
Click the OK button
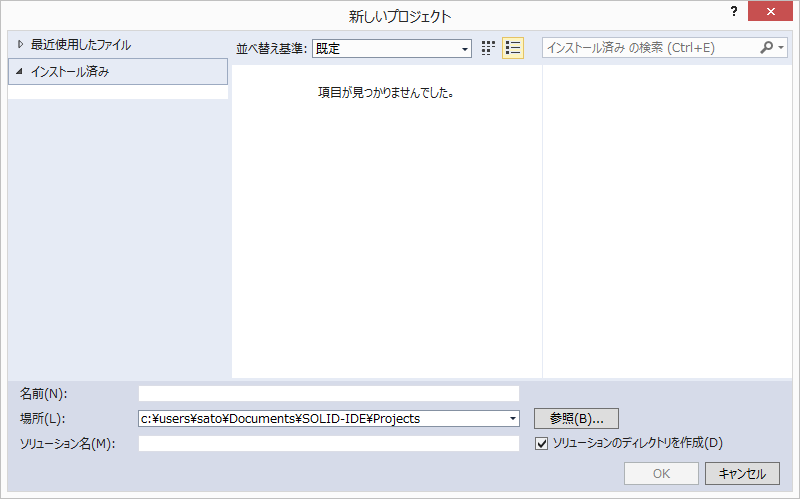(x=661, y=473)
